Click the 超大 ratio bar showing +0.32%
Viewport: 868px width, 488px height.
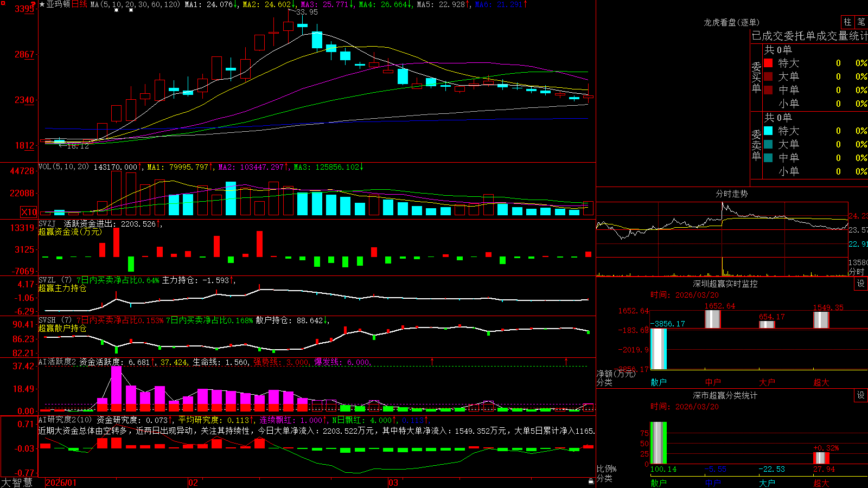pyautogui.click(x=821, y=458)
